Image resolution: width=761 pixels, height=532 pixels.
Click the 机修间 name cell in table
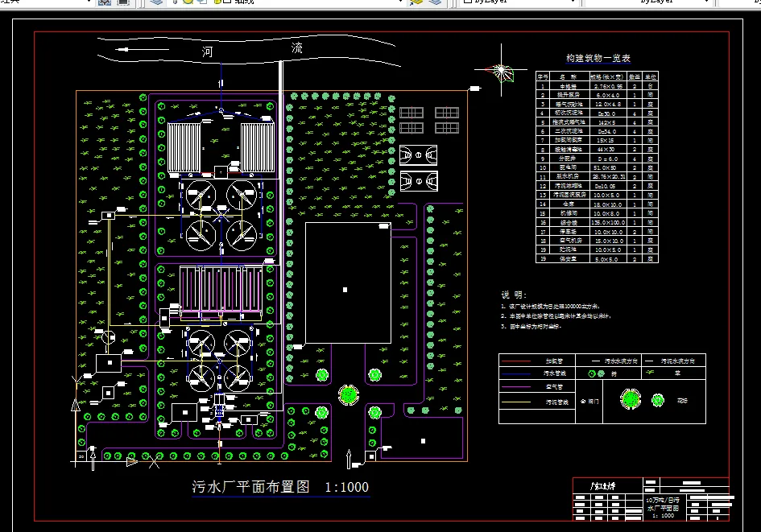[569, 213]
